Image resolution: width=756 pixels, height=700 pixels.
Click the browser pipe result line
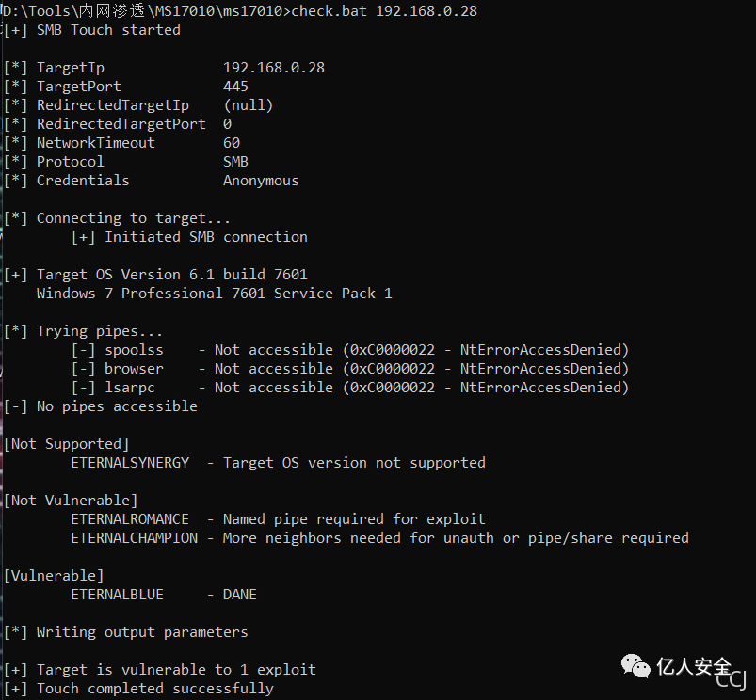coord(350,369)
